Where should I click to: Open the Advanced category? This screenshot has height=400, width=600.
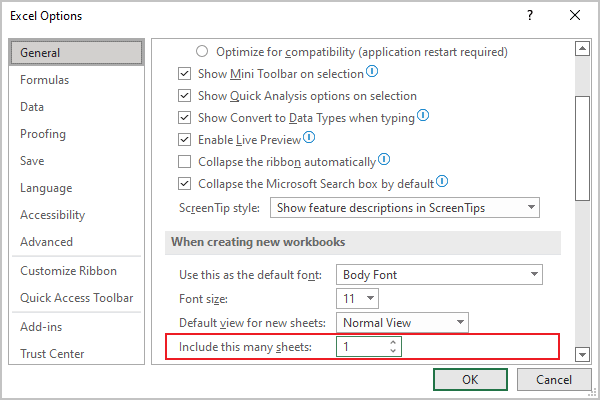coord(77,242)
